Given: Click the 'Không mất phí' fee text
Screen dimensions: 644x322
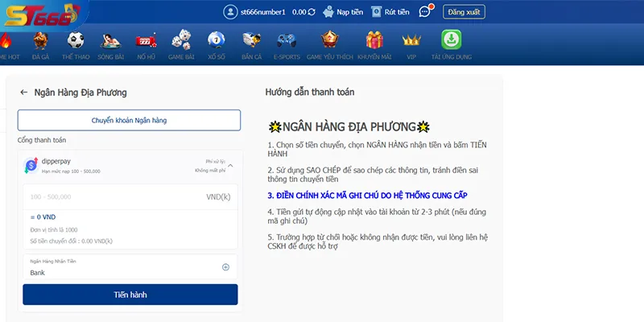Looking at the screenshot, I should pyautogui.click(x=210, y=171).
